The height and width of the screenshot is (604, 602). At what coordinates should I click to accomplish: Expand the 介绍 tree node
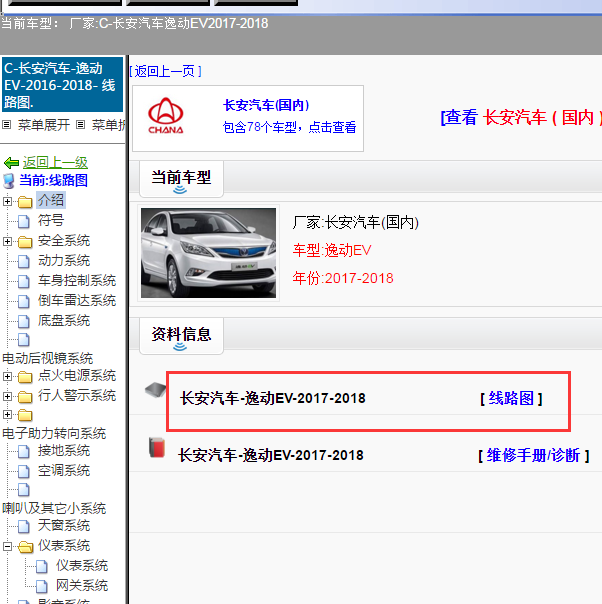[x=7, y=201]
